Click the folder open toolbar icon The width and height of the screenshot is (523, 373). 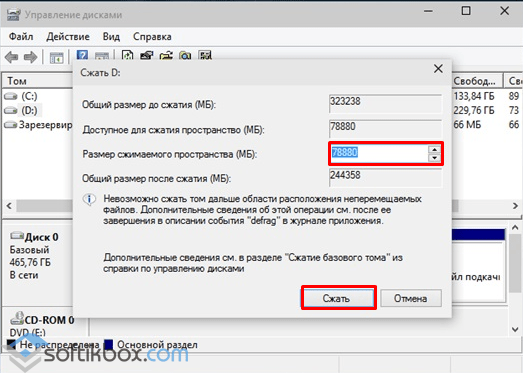pos(166,55)
